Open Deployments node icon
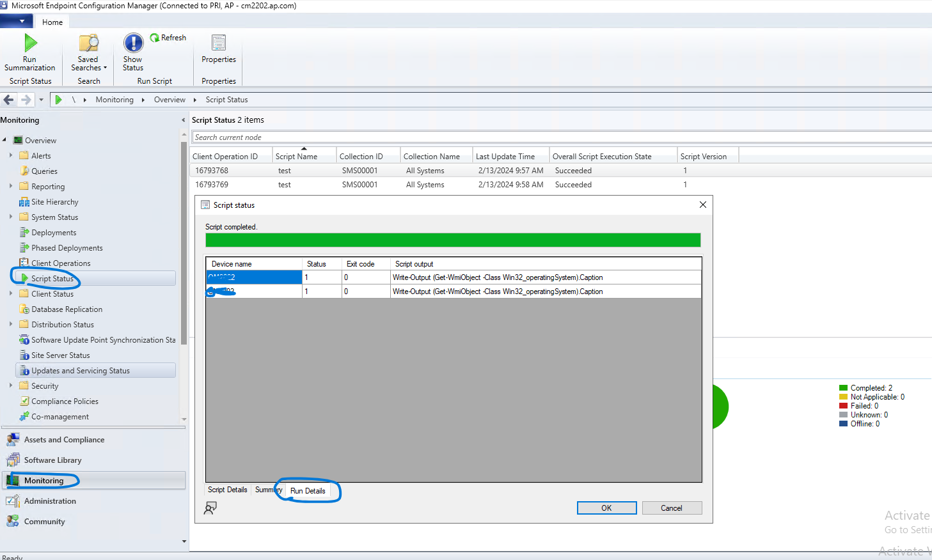Screen dimensions: 932x560 (x=24, y=233)
